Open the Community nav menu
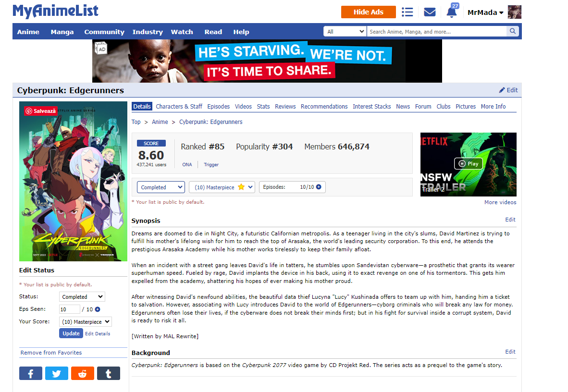The height and width of the screenshot is (392, 568). 104,32
